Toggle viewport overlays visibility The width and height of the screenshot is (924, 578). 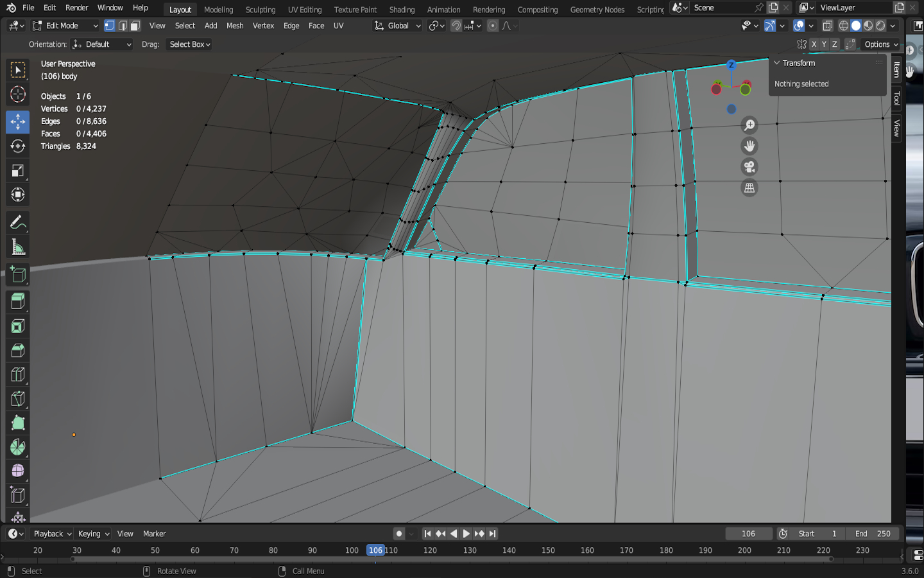click(799, 26)
